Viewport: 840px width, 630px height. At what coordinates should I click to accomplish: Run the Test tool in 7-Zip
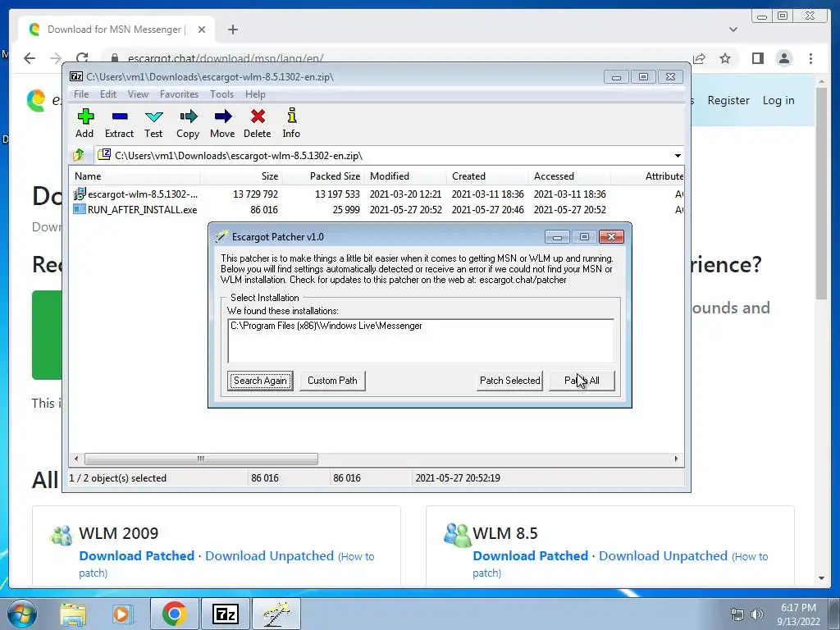(153, 124)
